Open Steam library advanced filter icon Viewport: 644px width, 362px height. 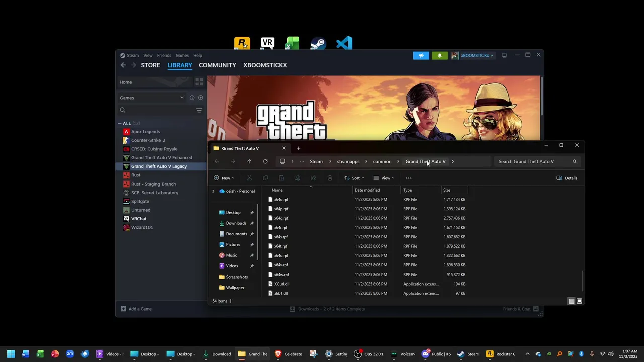[x=199, y=110]
